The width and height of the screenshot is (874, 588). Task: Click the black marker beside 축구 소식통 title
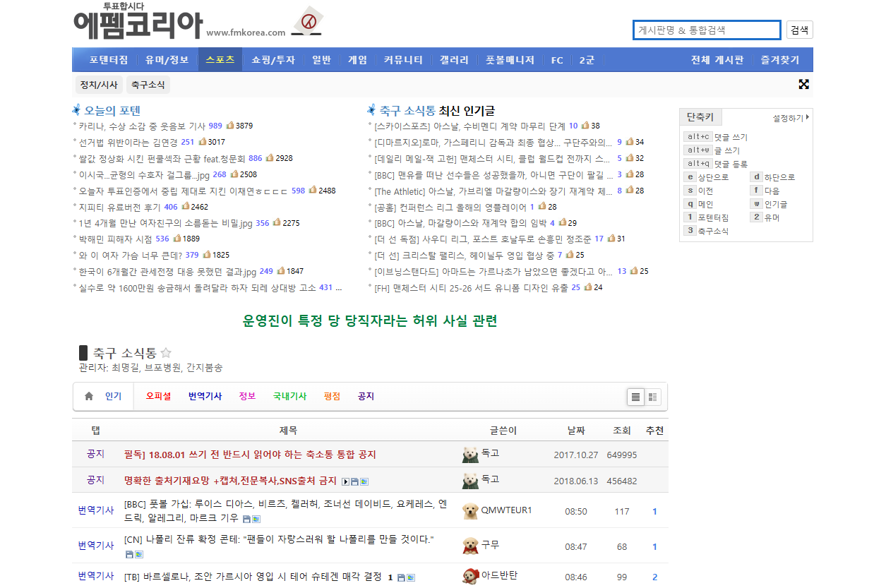click(x=83, y=353)
